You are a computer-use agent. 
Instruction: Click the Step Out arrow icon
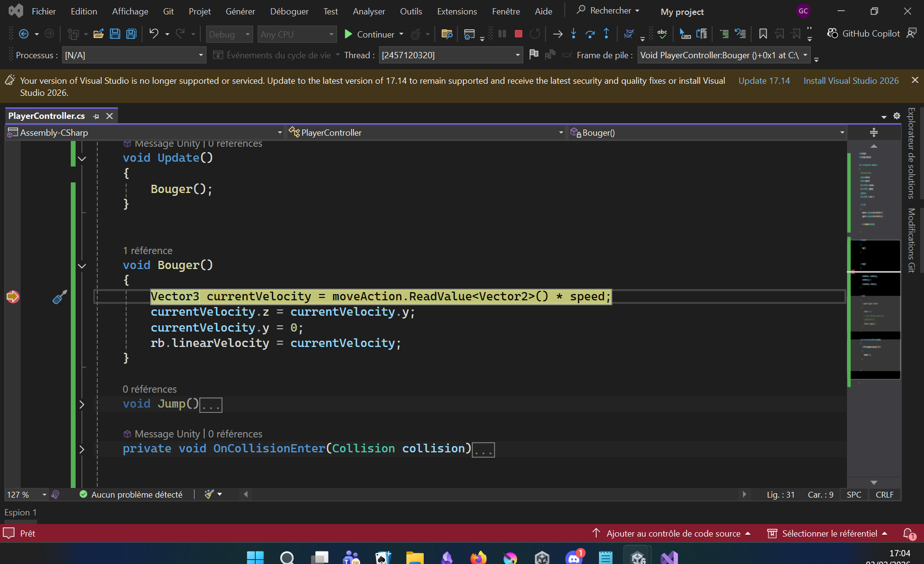click(606, 34)
